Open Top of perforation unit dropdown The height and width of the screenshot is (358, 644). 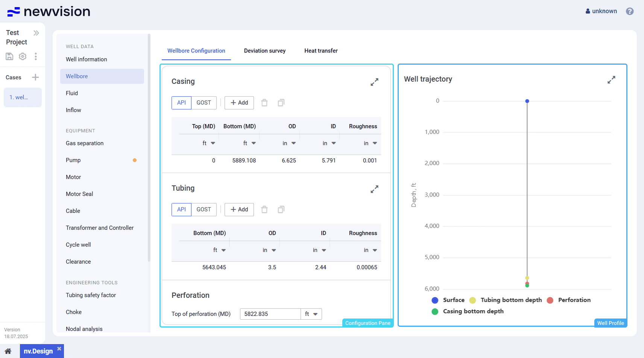coord(311,314)
